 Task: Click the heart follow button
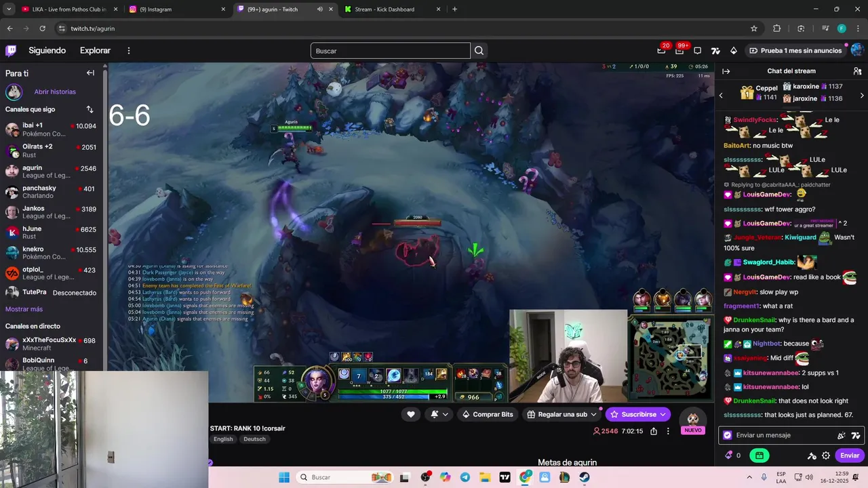click(411, 414)
